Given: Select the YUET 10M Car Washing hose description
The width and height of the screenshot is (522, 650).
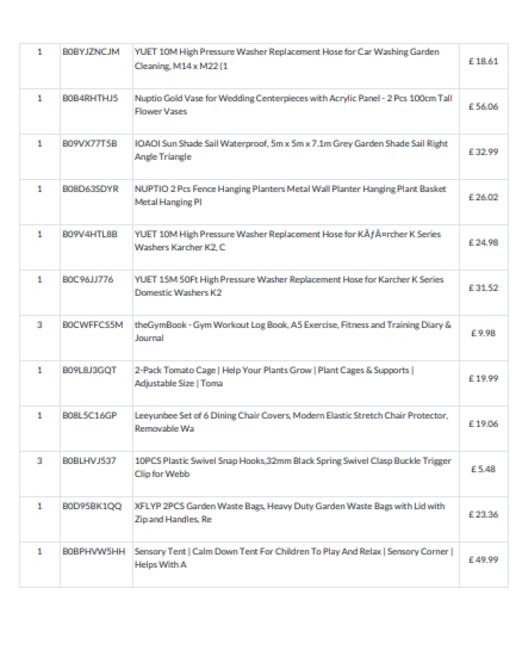Looking at the screenshot, I should click(x=287, y=59).
